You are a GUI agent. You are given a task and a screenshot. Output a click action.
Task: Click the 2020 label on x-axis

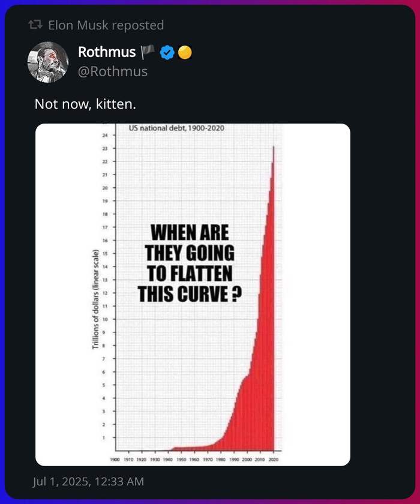click(273, 460)
